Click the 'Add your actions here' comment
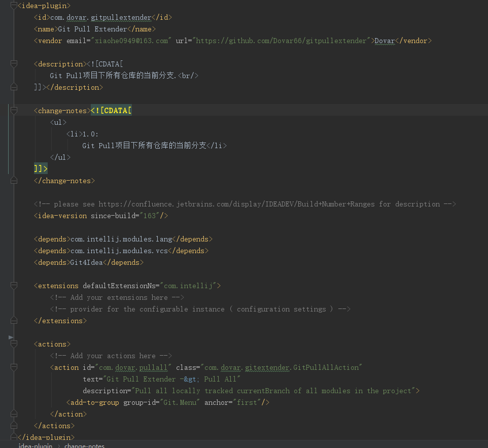Image resolution: width=488 pixels, height=448 pixels. tap(111, 356)
